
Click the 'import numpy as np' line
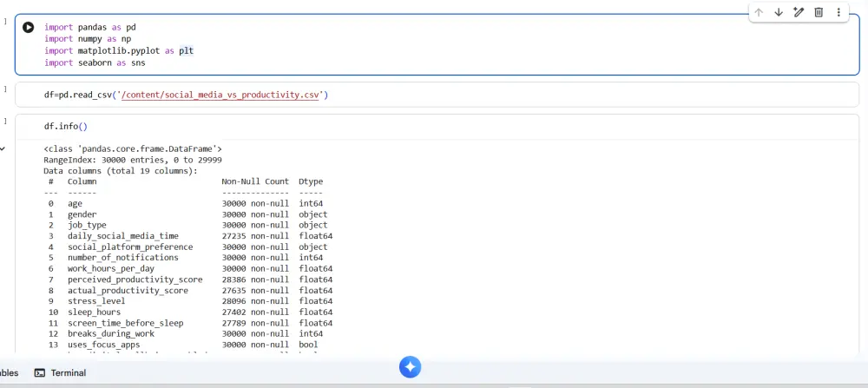88,39
